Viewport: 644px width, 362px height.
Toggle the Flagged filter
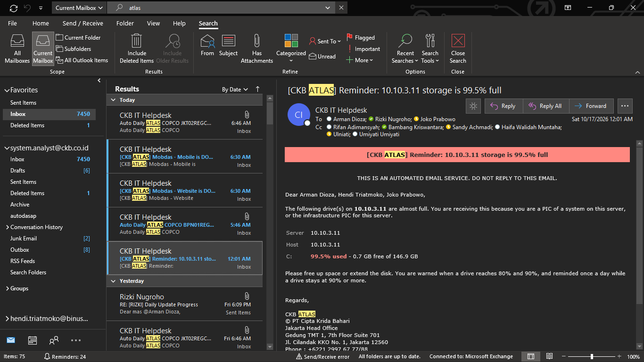click(x=361, y=38)
